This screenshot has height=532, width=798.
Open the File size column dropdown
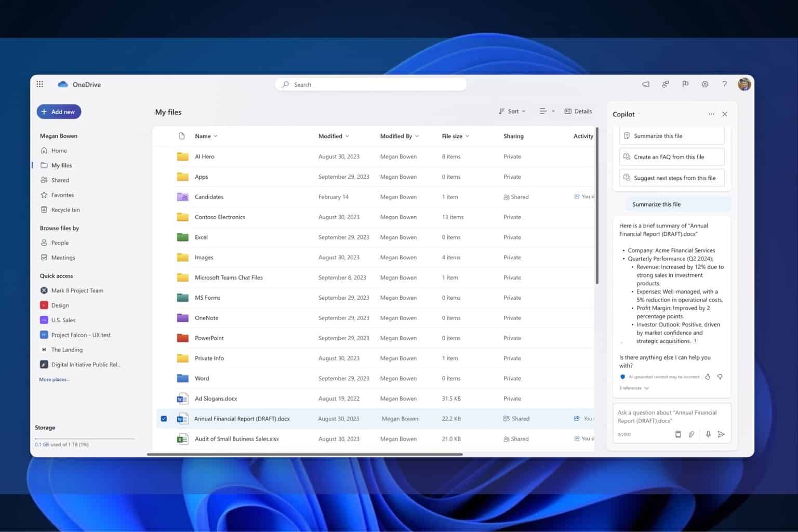coord(456,136)
